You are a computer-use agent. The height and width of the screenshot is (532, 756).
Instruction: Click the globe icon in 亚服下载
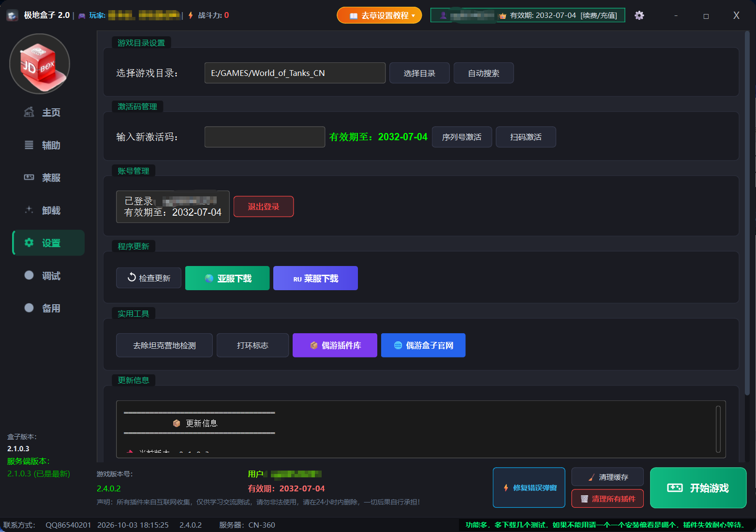coord(209,279)
